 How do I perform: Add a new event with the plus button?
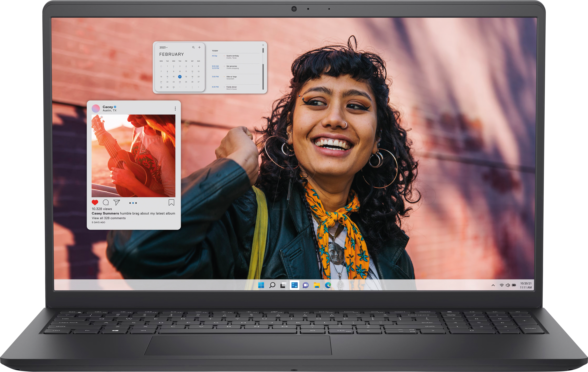pos(200,48)
